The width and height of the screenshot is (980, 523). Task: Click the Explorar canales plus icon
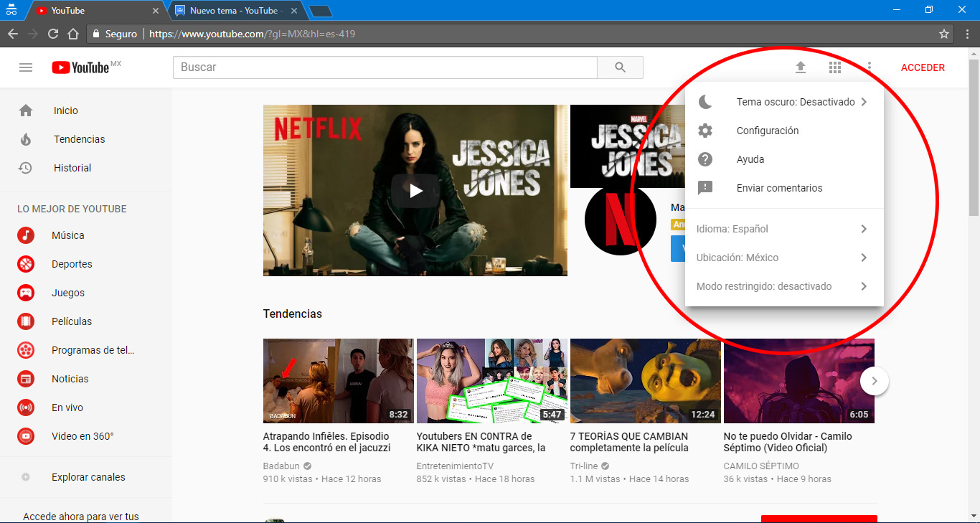pos(26,477)
